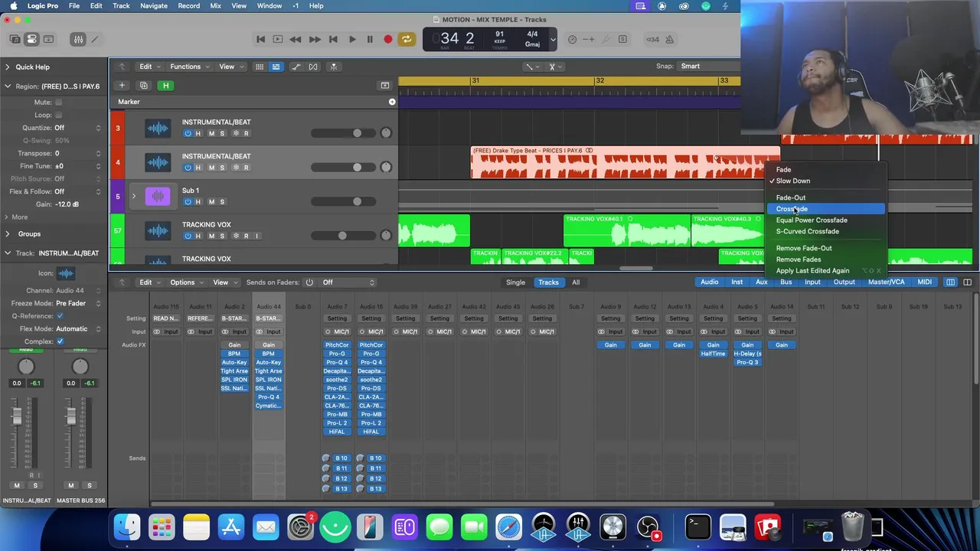
Task: Choose Fade-Out in context menu
Action: point(790,197)
